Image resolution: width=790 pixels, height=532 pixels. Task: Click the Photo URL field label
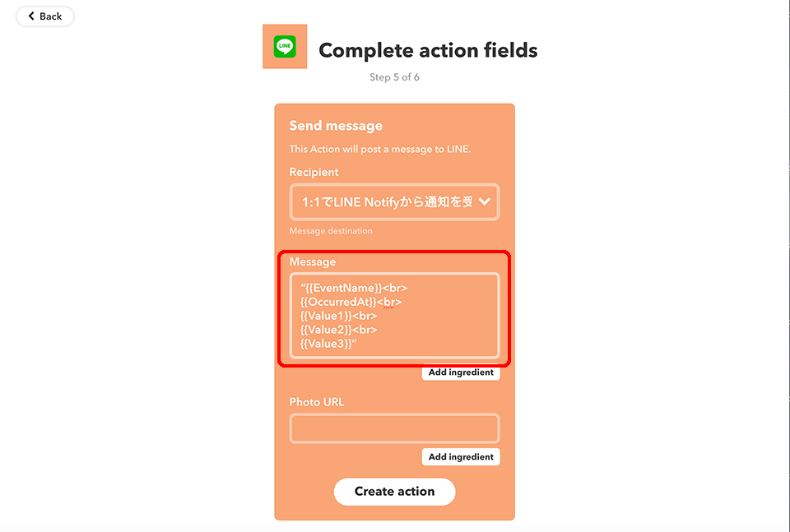(317, 402)
